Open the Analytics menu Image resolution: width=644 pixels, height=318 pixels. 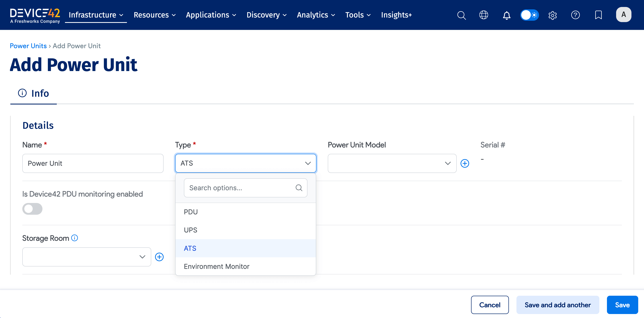point(316,15)
